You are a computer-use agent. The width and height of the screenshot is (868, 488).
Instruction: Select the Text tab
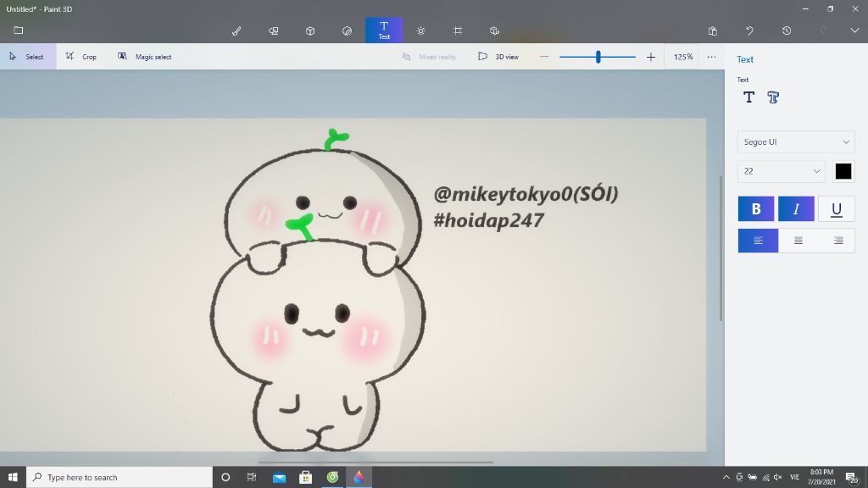[x=384, y=30]
